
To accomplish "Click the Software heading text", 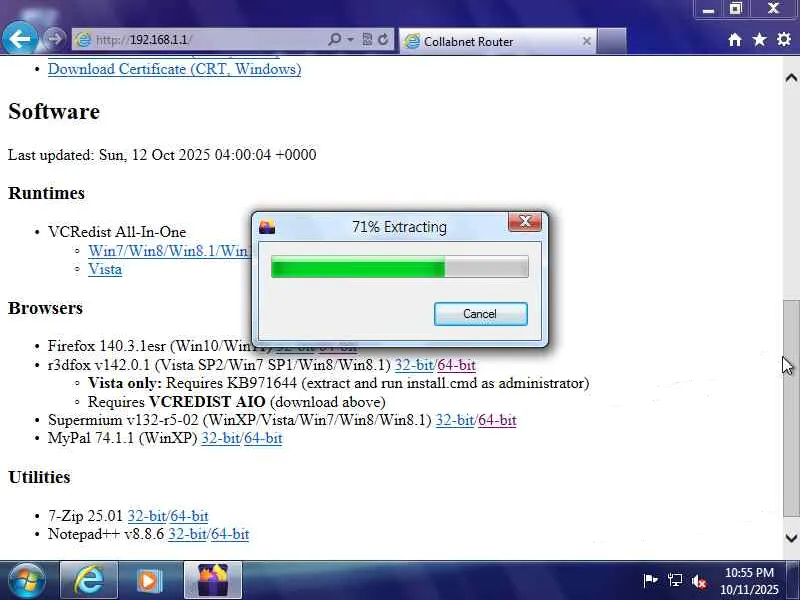I will [54, 112].
